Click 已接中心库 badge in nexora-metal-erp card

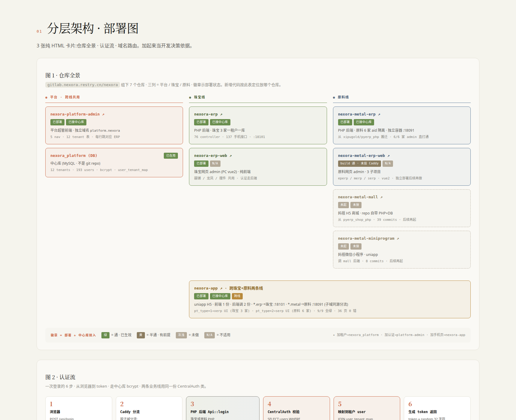point(364,122)
